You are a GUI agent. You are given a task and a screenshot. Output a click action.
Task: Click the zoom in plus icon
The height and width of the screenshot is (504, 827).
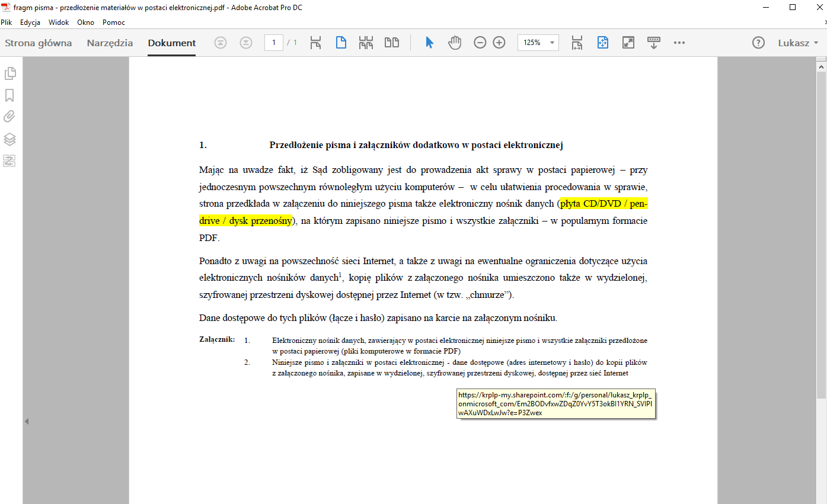point(499,43)
